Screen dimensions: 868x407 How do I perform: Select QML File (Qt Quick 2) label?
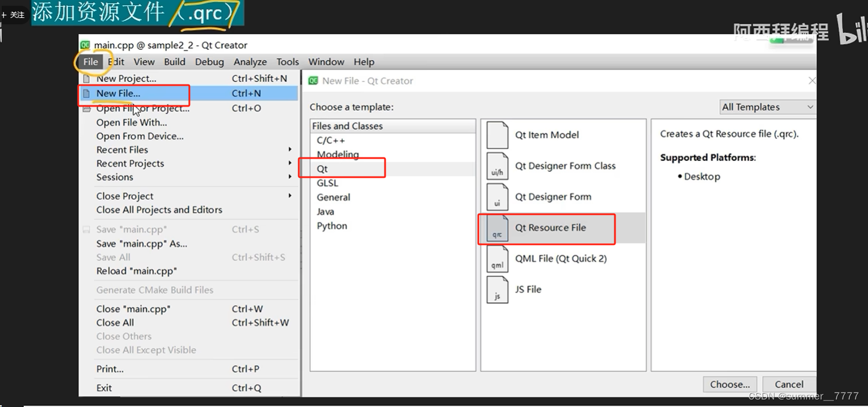pyautogui.click(x=561, y=259)
